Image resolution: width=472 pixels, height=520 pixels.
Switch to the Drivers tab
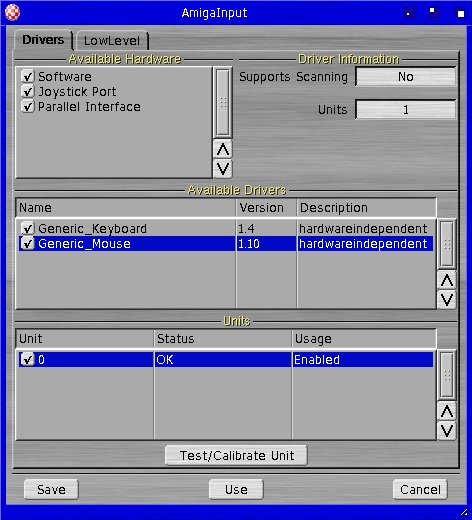click(43, 40)
